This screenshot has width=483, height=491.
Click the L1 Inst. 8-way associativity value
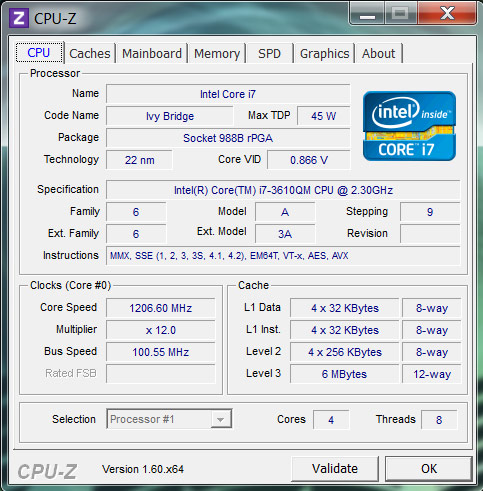(x=432, y=330)
